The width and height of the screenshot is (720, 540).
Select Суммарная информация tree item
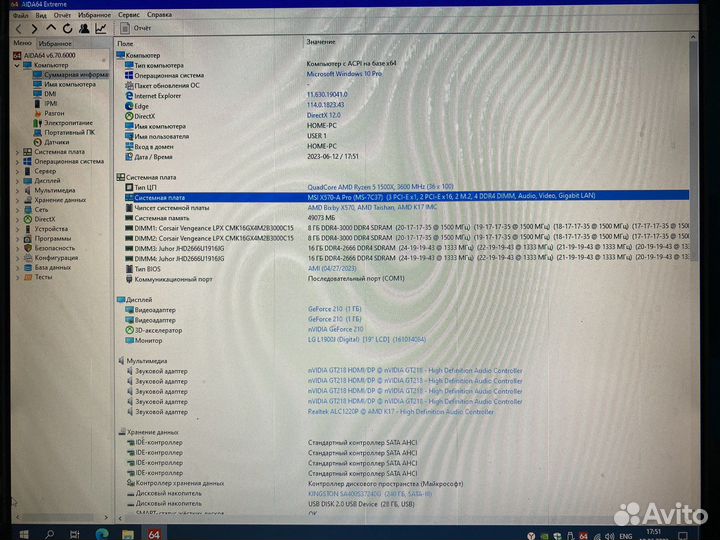tap(71, 74)
